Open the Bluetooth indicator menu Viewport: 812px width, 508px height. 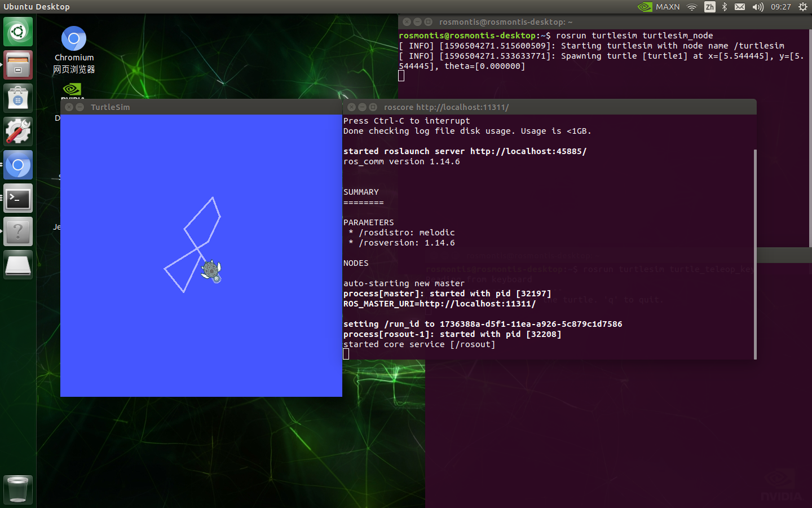(725, 7)
